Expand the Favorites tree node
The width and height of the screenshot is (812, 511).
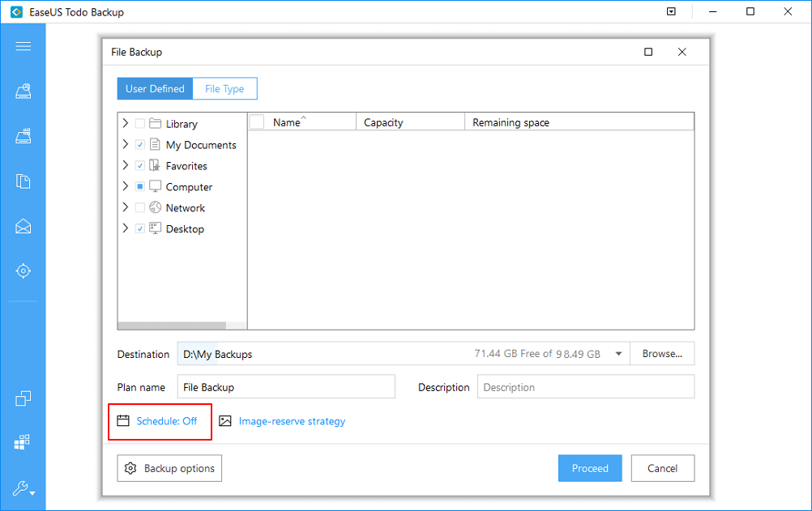click(126, 165)
